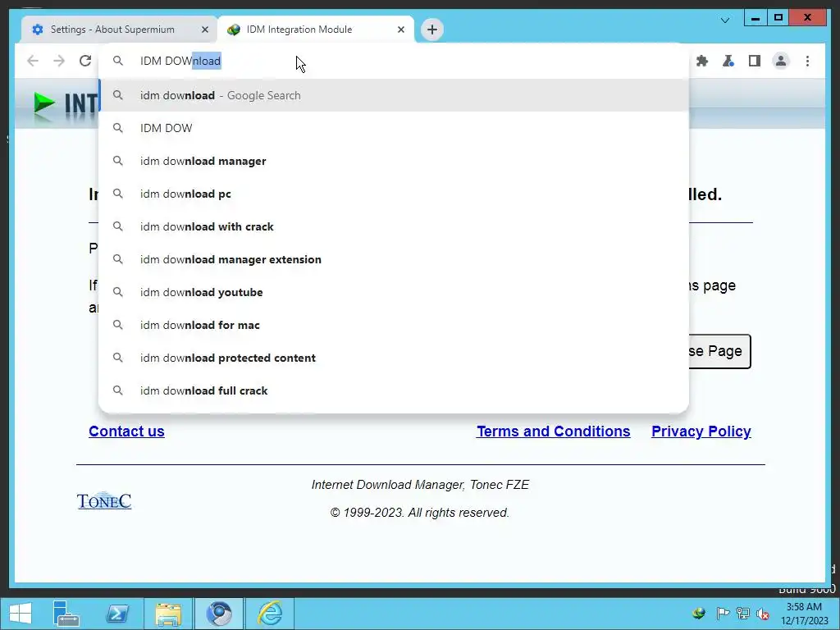Screen dimensions: 840x630
Task: Minimize the browser window
Action: [x=756, y=18]
